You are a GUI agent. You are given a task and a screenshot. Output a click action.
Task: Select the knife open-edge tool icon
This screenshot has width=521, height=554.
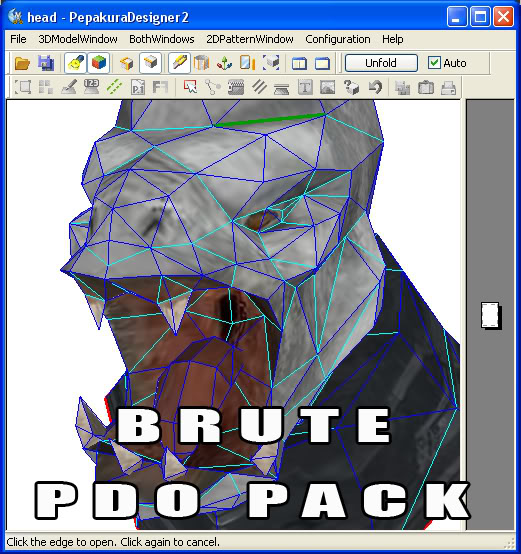click(x=179, y=63)
